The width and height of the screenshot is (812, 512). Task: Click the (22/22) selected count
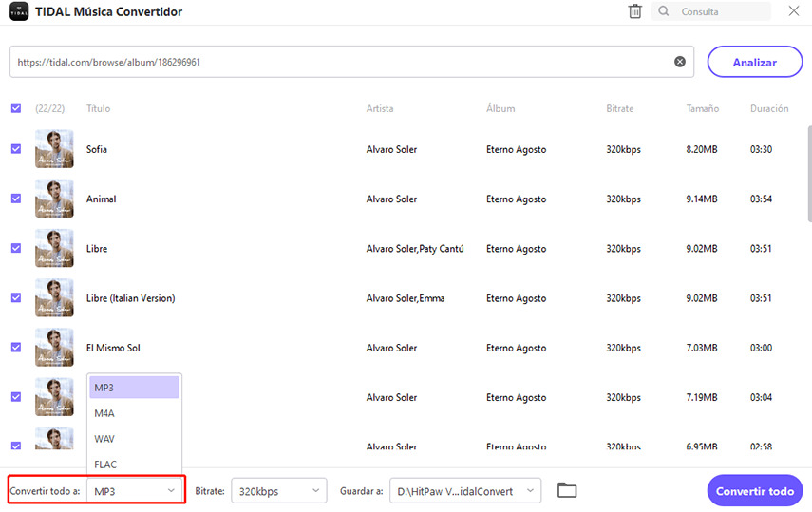[x=49, y=108]
